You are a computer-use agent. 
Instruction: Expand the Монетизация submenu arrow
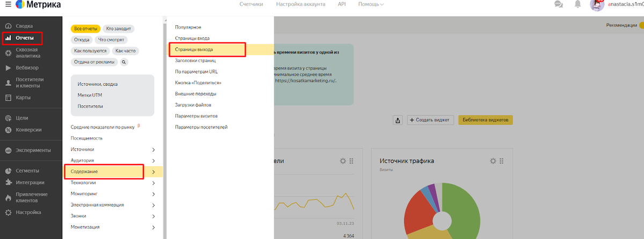[x=153, y=227]
